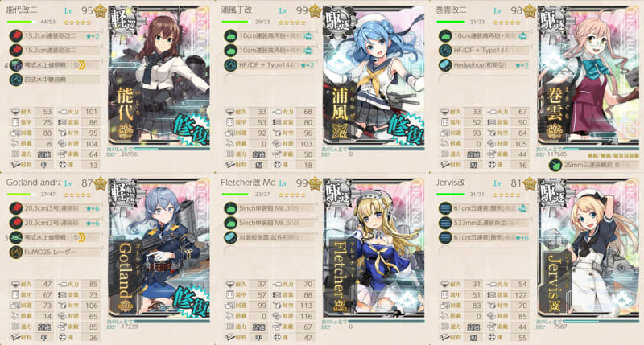
Task: Select Fletcher's first 5inch single gun Mk.30 entry
Action: pos(270,208)
